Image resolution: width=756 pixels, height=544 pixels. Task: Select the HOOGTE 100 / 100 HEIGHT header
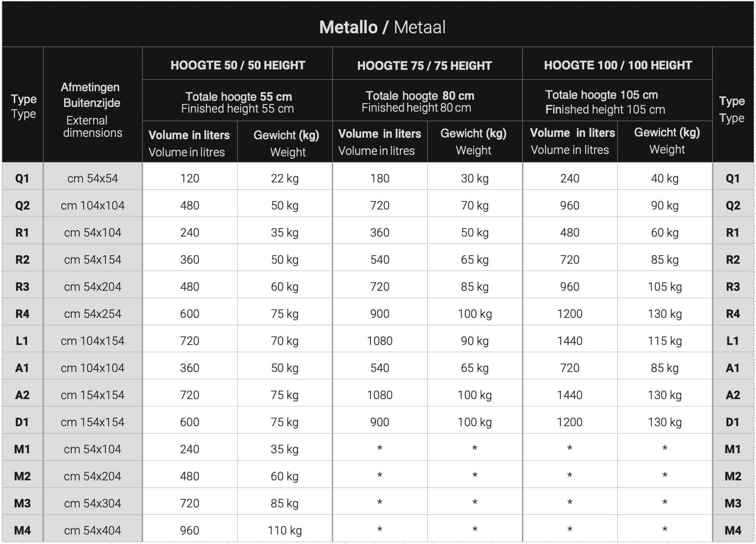pos(618,65)
